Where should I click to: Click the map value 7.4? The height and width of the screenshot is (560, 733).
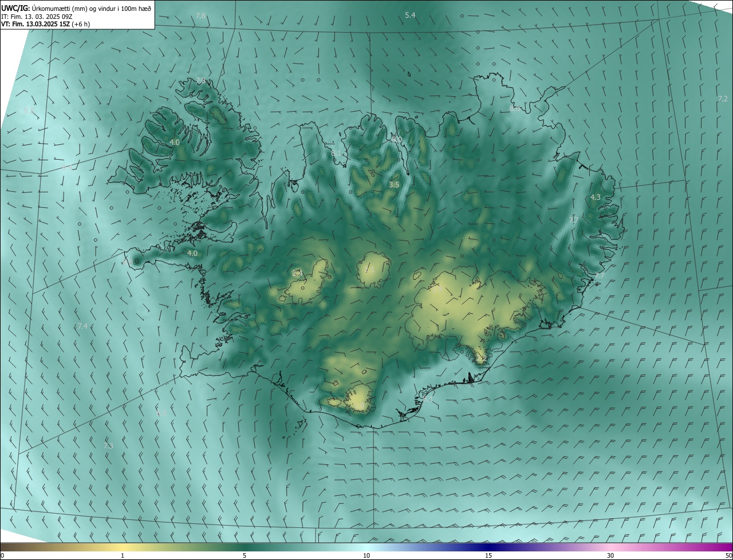coord(82,326)
